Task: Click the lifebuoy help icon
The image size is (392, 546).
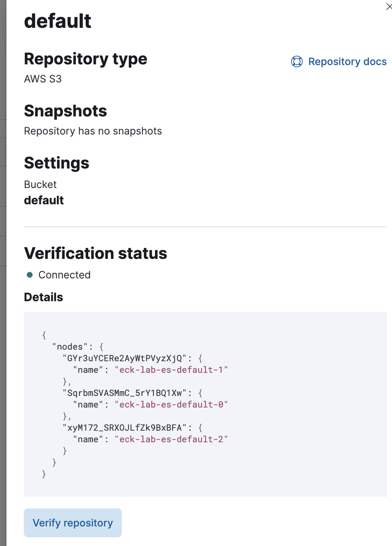Action: click(x=297, y=61)
